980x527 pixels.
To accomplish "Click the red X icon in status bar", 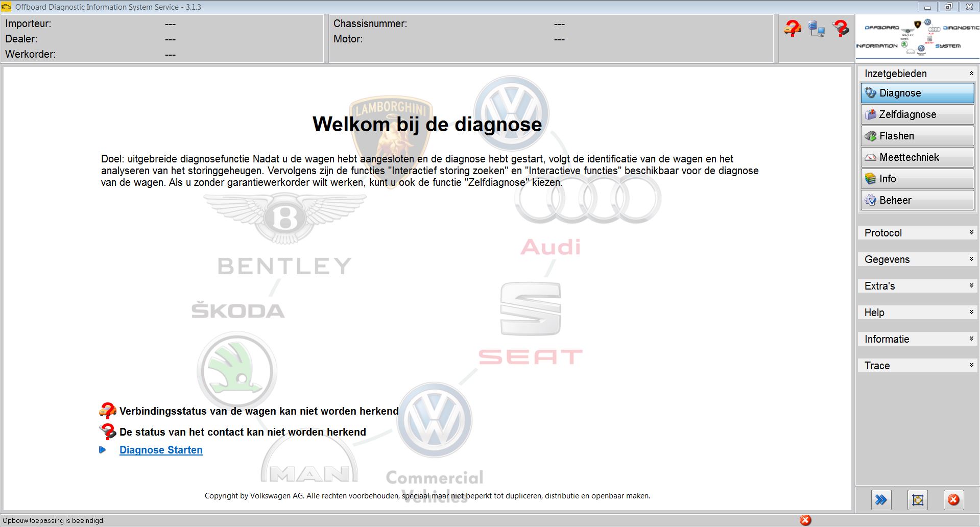I will click(805, 520).
